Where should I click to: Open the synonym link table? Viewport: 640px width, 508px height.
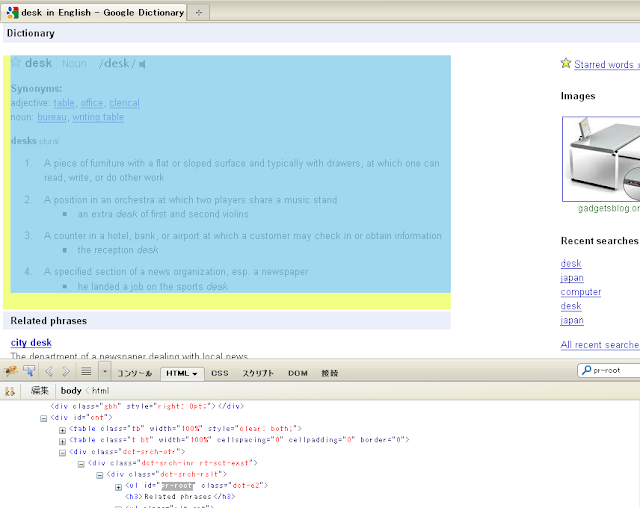coord(64,103)
